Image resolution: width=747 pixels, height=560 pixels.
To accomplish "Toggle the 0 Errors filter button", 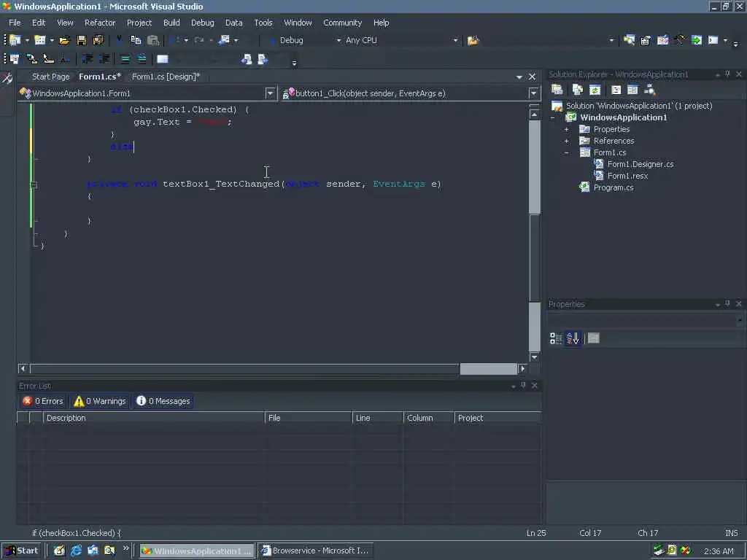I will click(43, 402).
